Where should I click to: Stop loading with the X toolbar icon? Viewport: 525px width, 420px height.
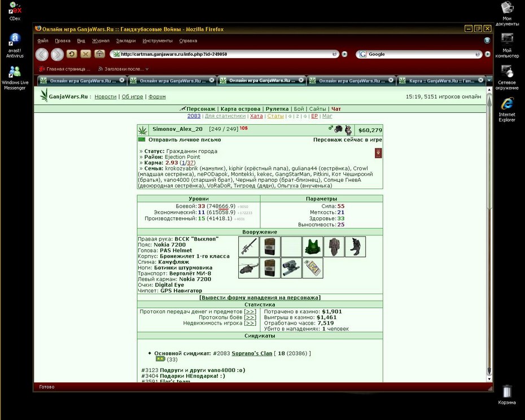point(86,54)
